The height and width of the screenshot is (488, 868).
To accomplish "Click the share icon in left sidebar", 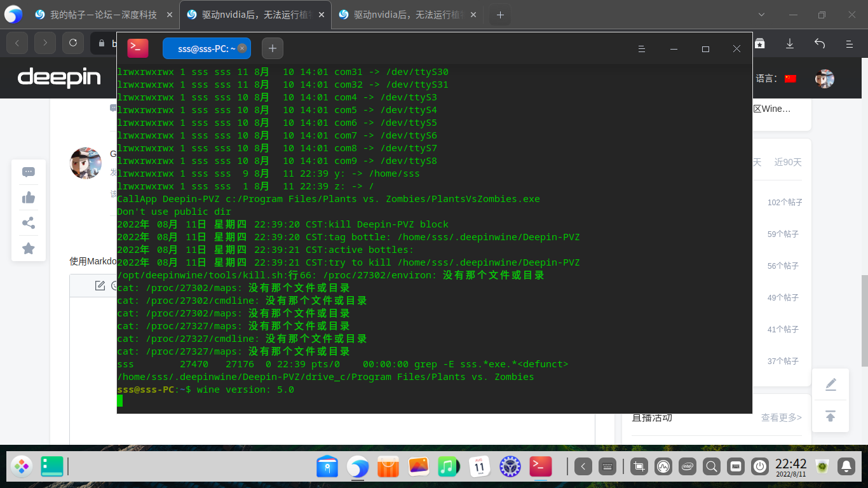I will pos(29,223).
